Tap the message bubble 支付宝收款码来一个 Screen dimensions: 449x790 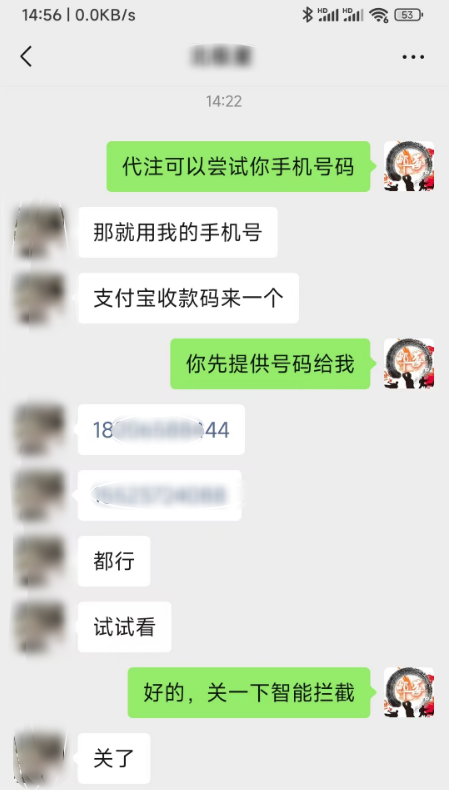[188, 298]
